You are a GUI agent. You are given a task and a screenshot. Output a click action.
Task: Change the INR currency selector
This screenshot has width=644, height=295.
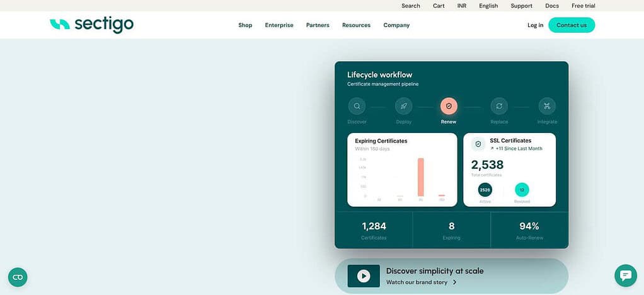(462, 6)
